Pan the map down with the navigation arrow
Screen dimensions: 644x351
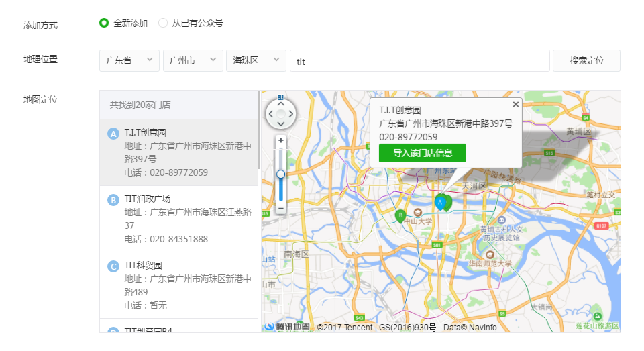pos(280,124)
